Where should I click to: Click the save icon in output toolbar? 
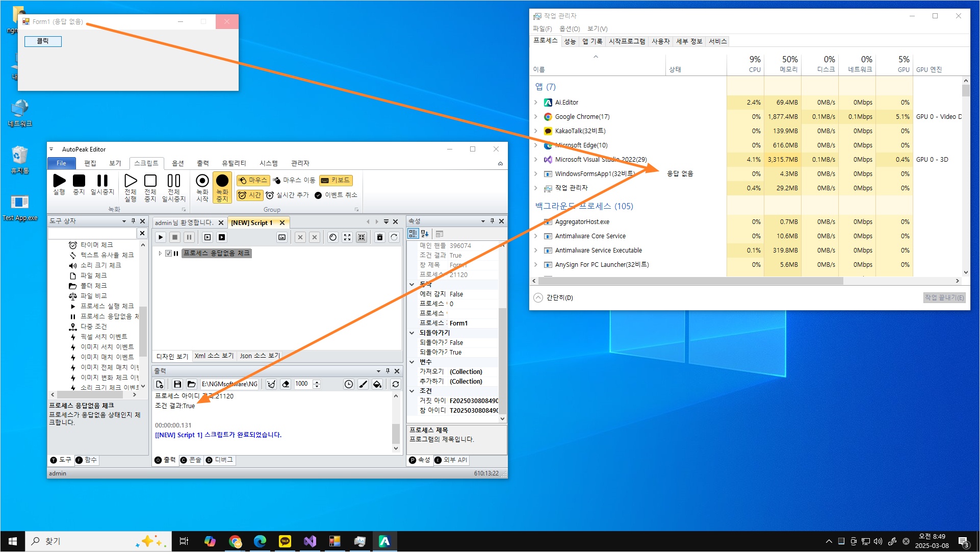pos(177,384)
